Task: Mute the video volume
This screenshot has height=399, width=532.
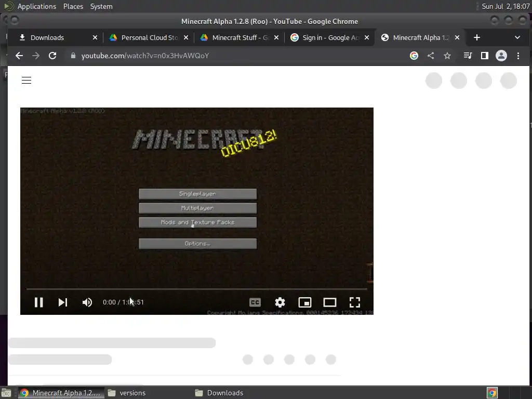Action: (x=87, y=302)
